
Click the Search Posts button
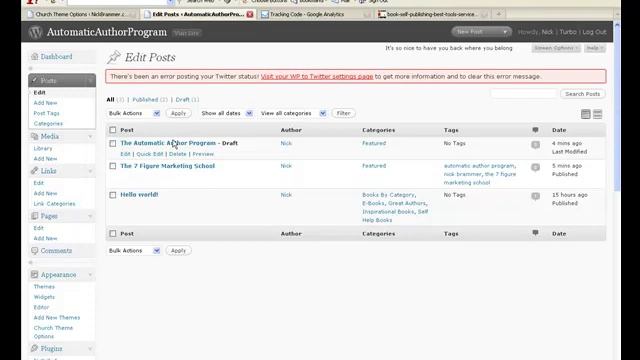click(x=582, y=94)
